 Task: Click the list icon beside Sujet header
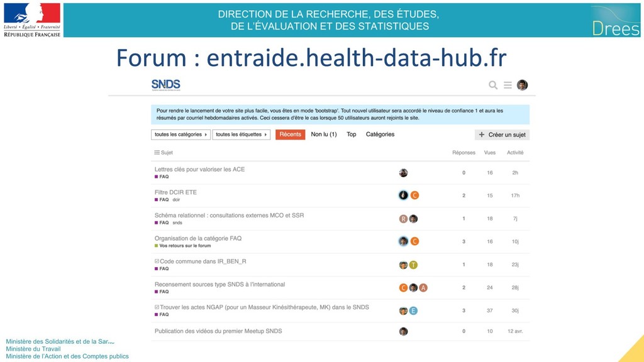click(157, 152)
